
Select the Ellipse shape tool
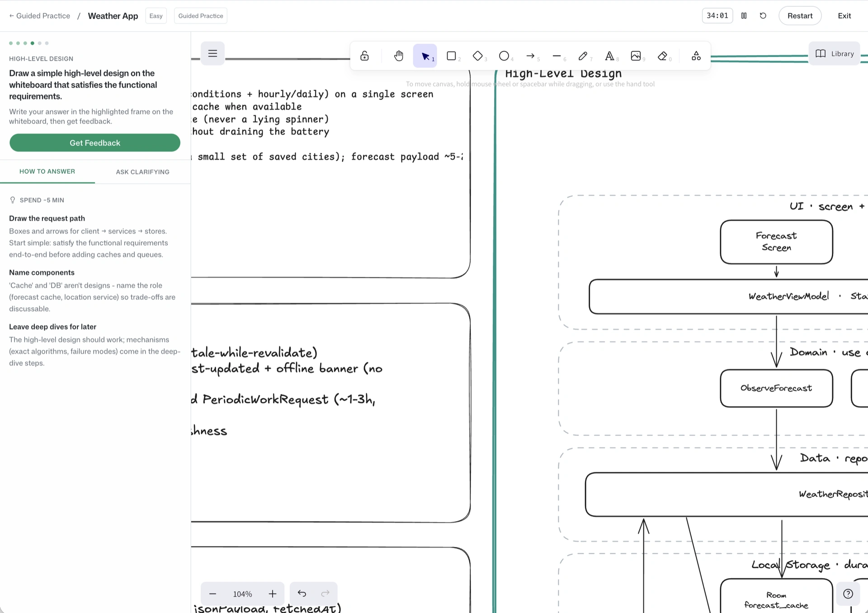tap(504, 56)
